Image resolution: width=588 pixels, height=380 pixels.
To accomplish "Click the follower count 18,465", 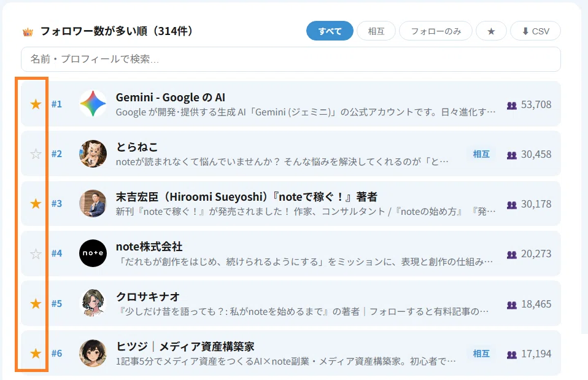I will [536, 304].
